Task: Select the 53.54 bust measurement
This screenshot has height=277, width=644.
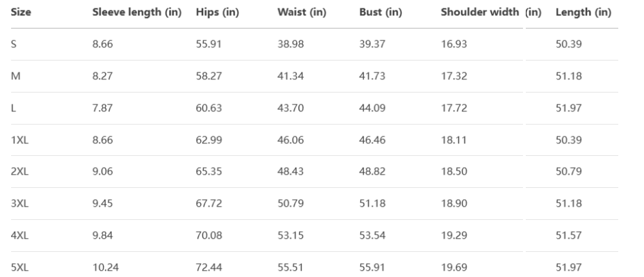Action: coord(372,235)
